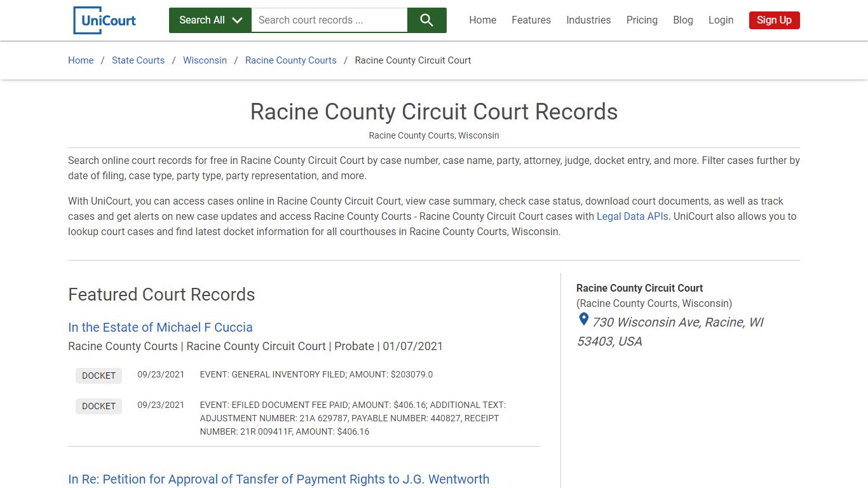The height and width of the screenshot is (488, 868).
Task: Open the Features menu item
Action: pyautogui.click(x=531, y=20)
